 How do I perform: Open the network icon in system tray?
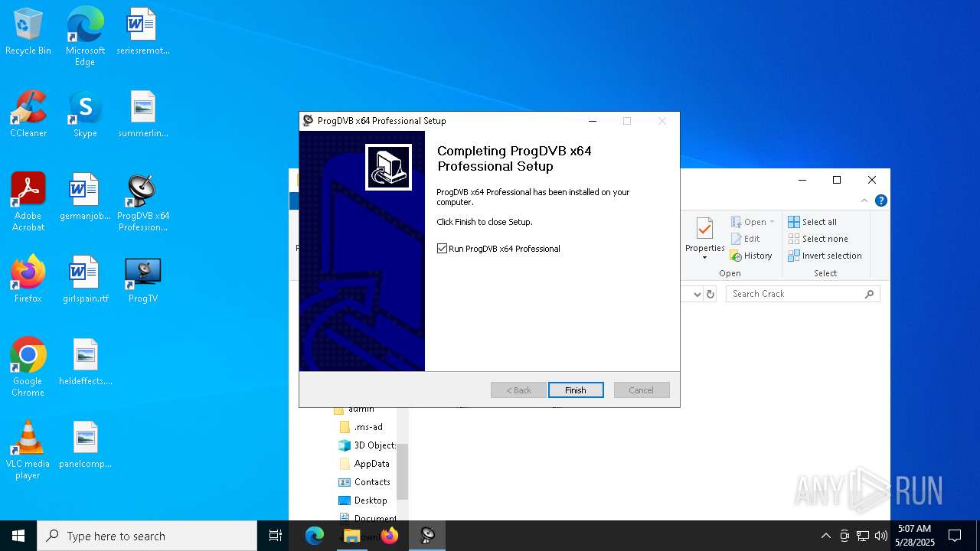click(x=863, y=536)
